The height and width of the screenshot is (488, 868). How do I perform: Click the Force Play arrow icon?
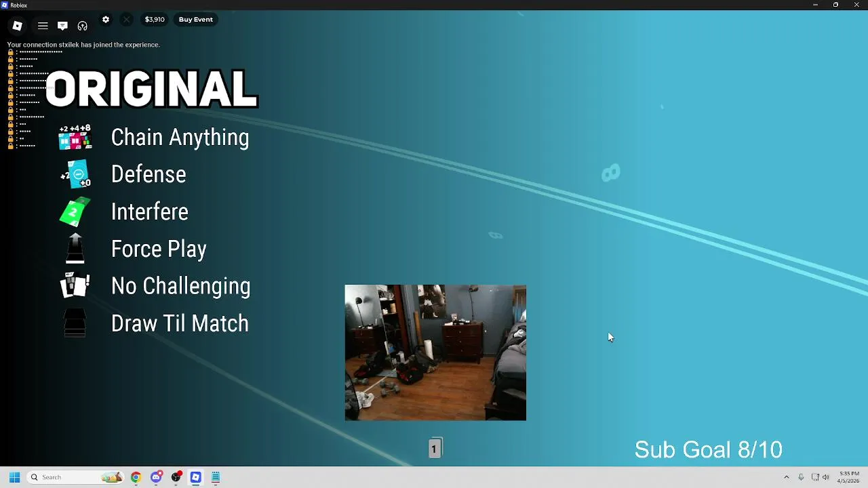[x=75, y=248]
